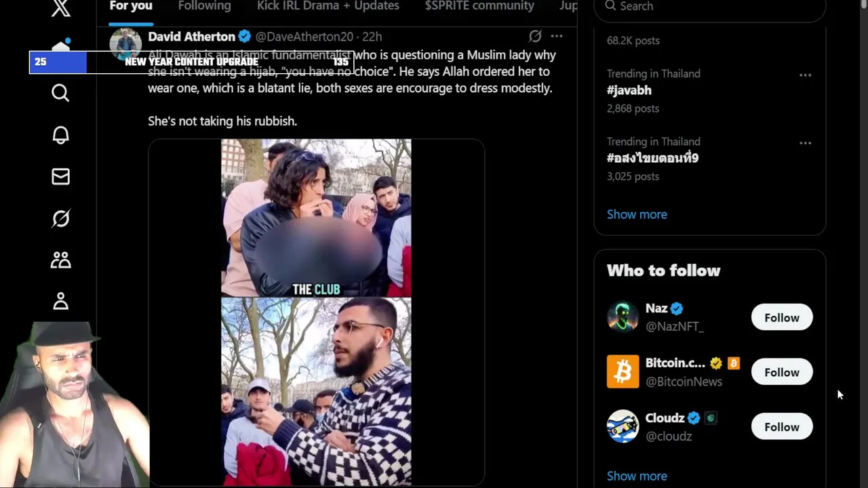Screen dimensions: 868x488
Task: Open the Explore magnifier icon in sidebar
Action: tap(60, 93)
